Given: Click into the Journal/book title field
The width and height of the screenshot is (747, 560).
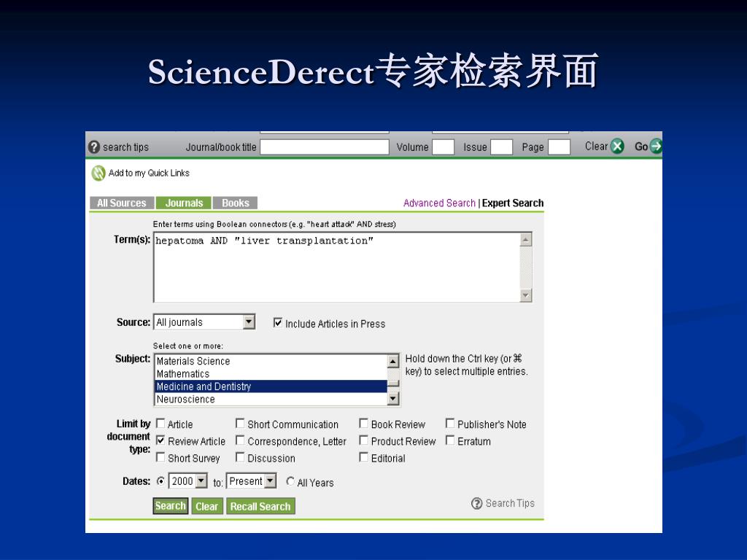Looking at the screenshot, I should point(325,147).
